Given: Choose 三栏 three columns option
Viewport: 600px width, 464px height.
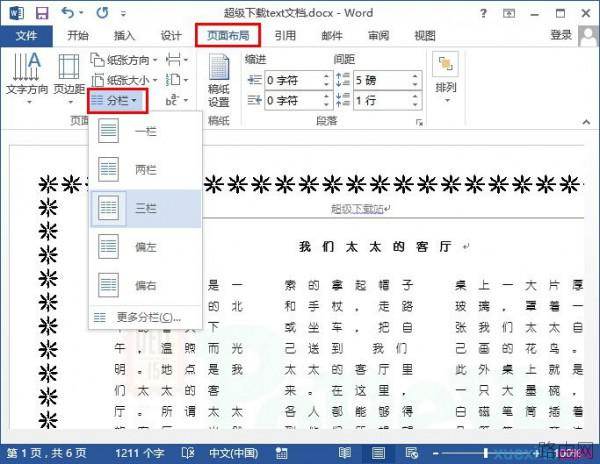Looking at the screenshot, I should (145, 208).
